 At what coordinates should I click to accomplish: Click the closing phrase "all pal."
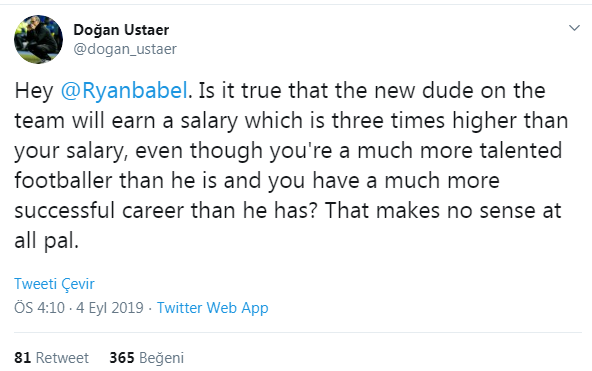[46, 240]
